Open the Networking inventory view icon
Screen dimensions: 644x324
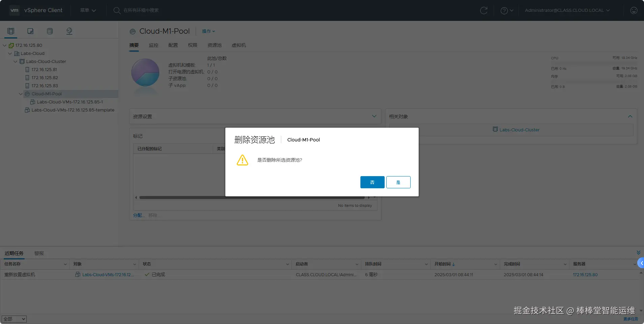point(69,31)
